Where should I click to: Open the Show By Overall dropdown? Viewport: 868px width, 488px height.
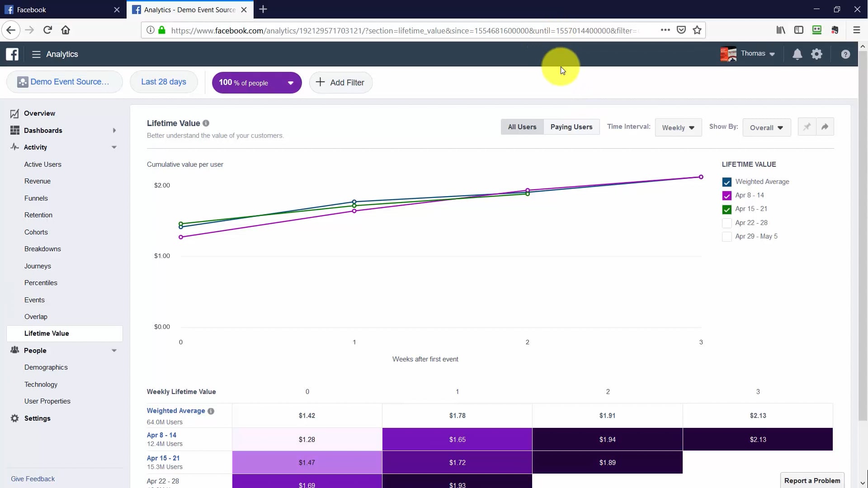(766, 128)
